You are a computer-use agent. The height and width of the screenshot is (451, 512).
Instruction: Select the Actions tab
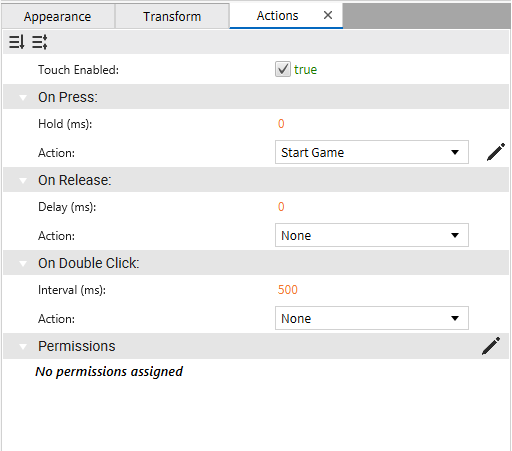pos(277,16)
